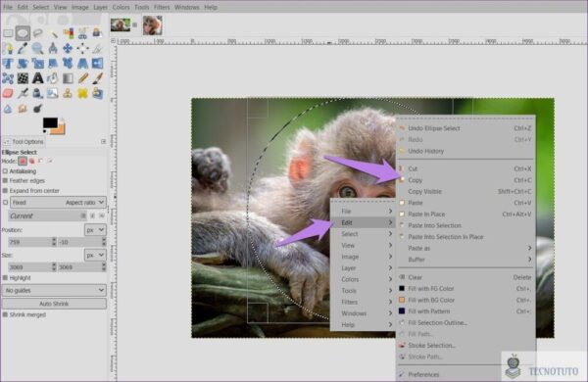Pick the Crop tool
Screen dimensions: 588x382
[97, 48]
